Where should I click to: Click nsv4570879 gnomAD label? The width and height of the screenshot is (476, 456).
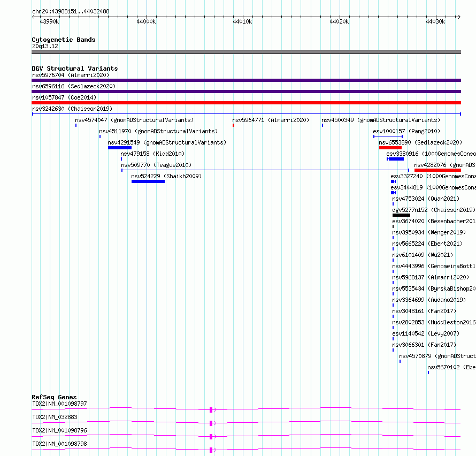pyautogui.click(x=437, y=356)
